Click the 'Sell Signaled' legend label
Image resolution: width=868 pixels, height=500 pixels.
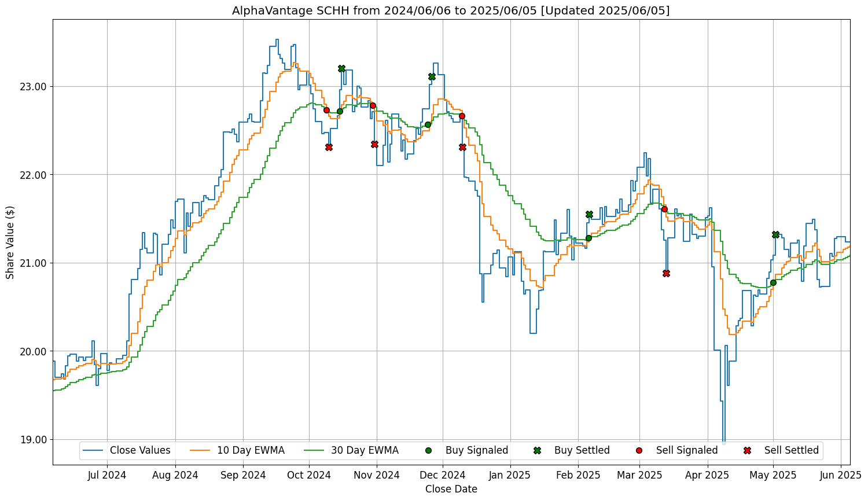click(687, 450)
